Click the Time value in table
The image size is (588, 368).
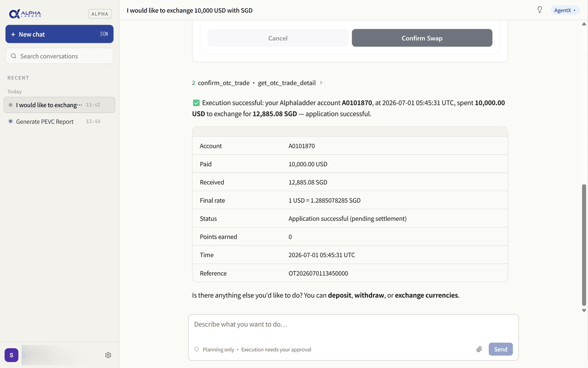coord(322,255)
